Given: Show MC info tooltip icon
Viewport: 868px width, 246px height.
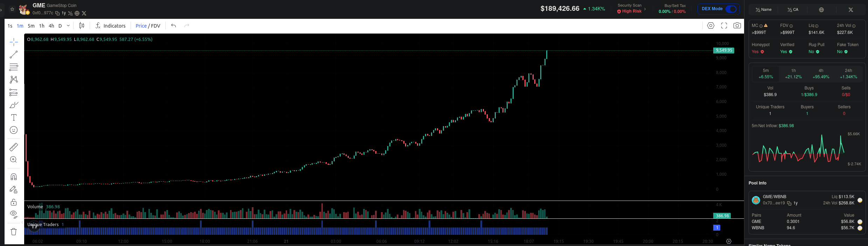Looking at the screenshot, I should pyautogui.click(x=761, y=26).
